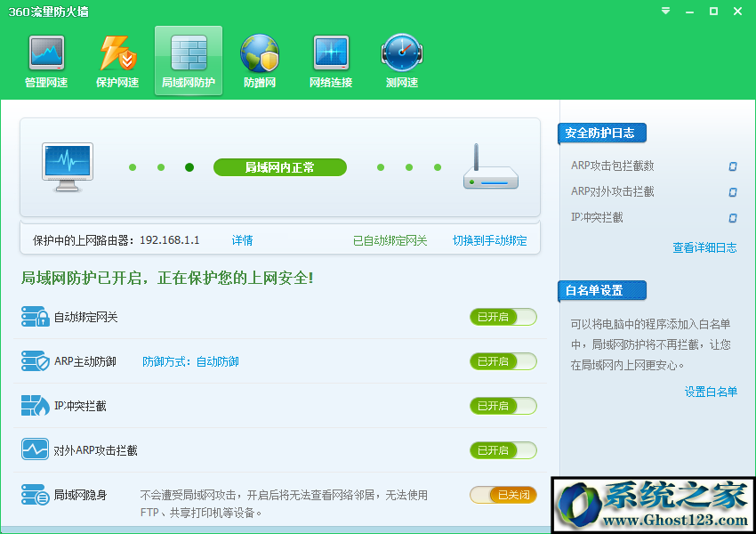Change 防御方式: 自动防御 setting

coord(190,361)
